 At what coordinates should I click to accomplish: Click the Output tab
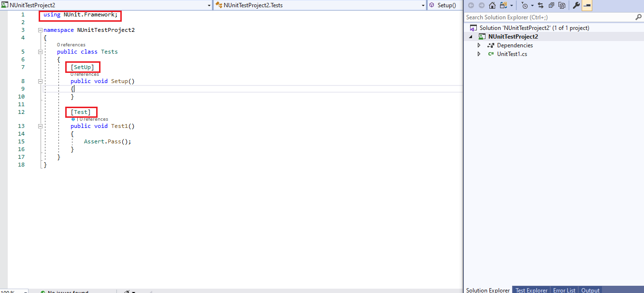coord(590,290)
